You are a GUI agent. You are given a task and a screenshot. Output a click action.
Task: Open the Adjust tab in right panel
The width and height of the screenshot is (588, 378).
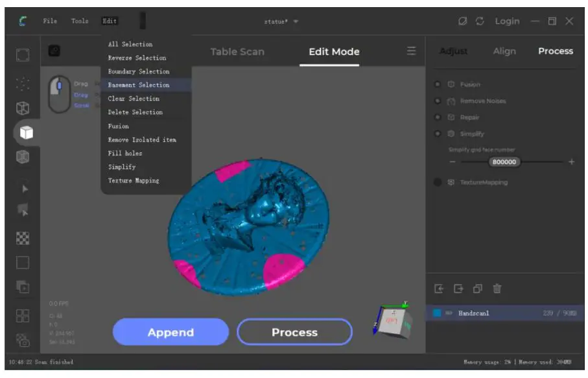(x=453, y=51)
